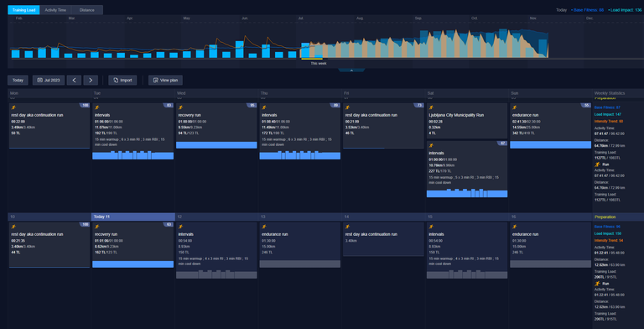
Task: Click the run icon on the 94 TL recovery run card
Action: coord(180,107)
